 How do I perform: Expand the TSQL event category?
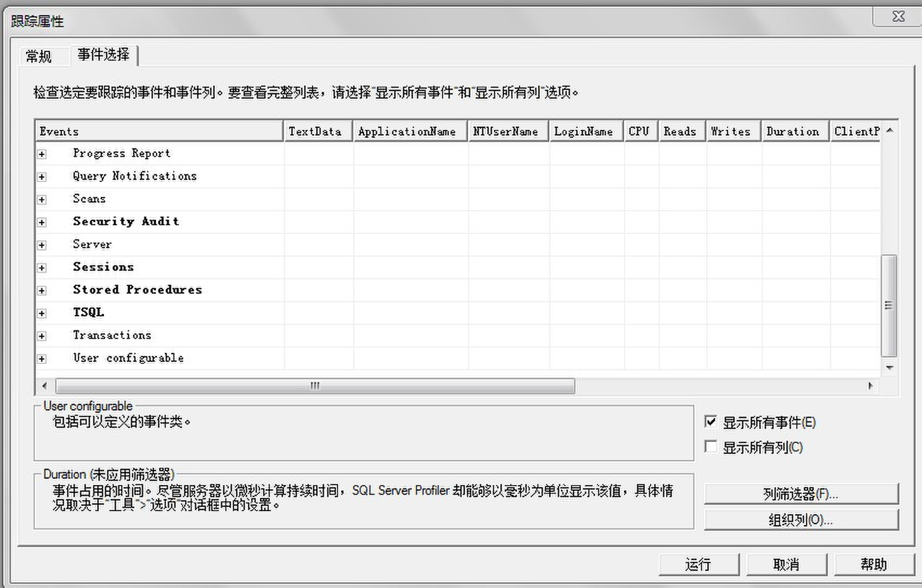(42, 313)
